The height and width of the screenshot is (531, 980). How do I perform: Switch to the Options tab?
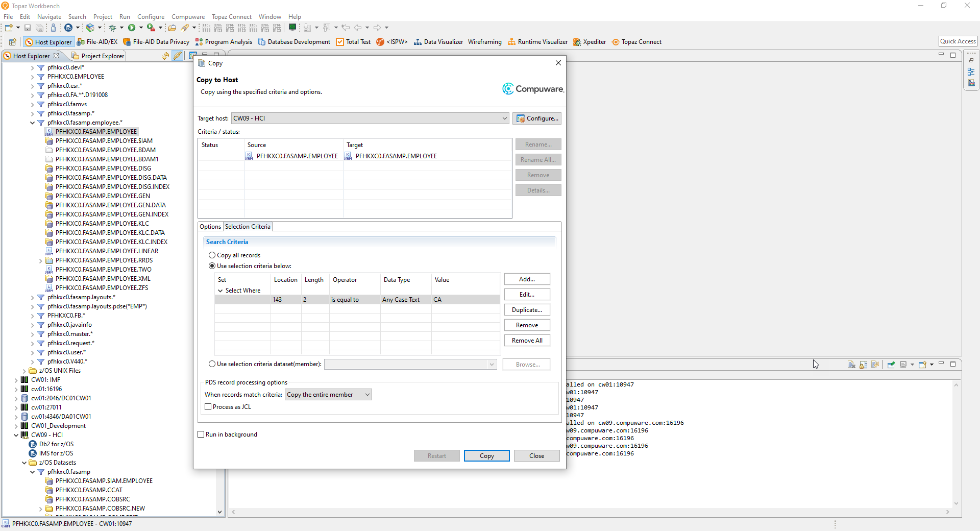[210, 227]
